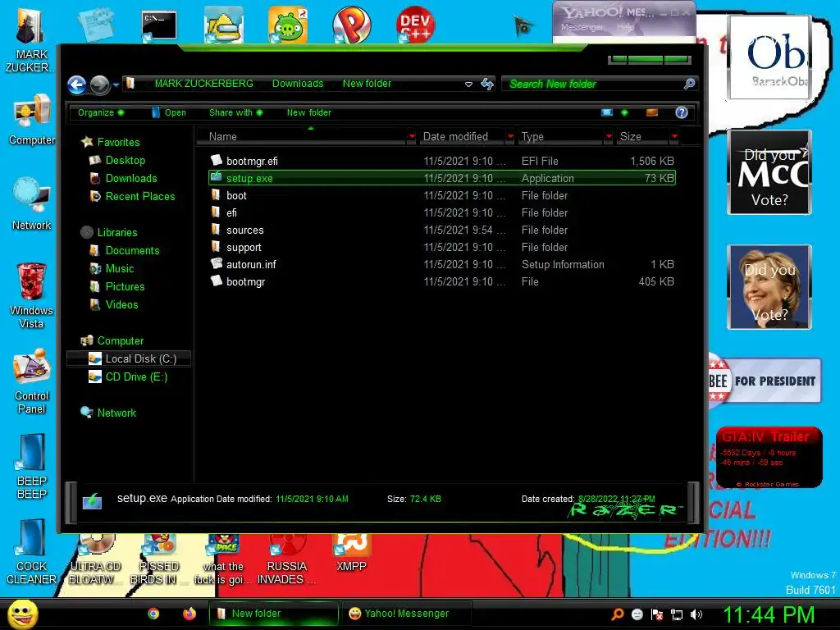The height and width of the screenshot is (630, 840).
Task: Open the XMPP desktop shortcut
Action: (351, 554)
